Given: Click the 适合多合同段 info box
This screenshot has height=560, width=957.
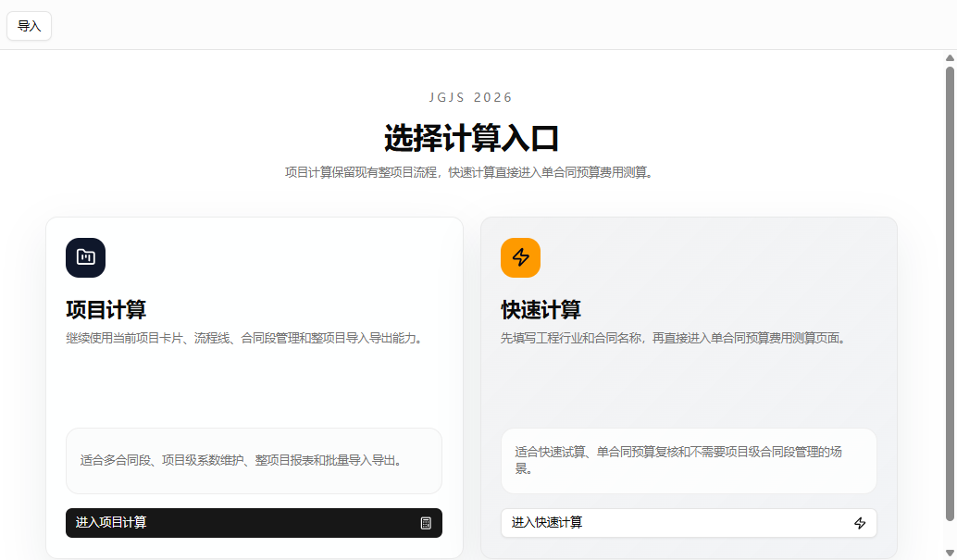Looking at the screenshot, I should [x=254, y=460].
